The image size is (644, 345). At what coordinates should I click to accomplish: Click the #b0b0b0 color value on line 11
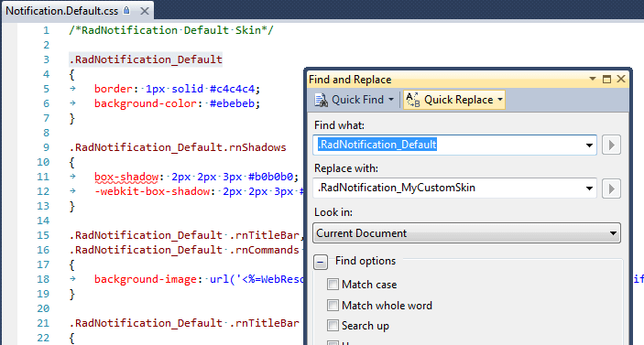click(x=270, y=177)
